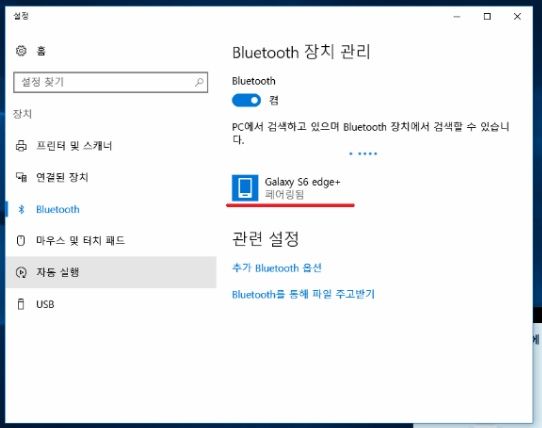Image resolution: width=542 pixels, height=428 pixels.
Task: Click the 설정 찾기 search box
Action: point(111,82)
